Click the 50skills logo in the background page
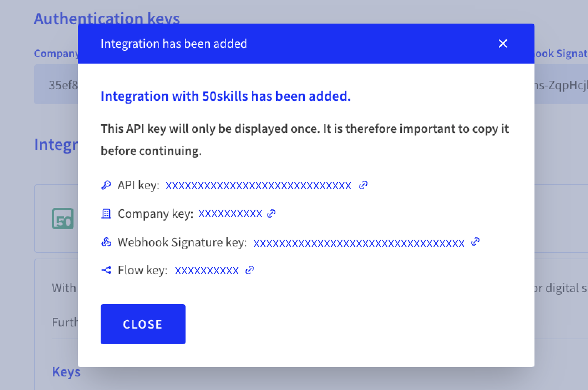Viewport: 588px width, 390px height. tap(63, 219)
